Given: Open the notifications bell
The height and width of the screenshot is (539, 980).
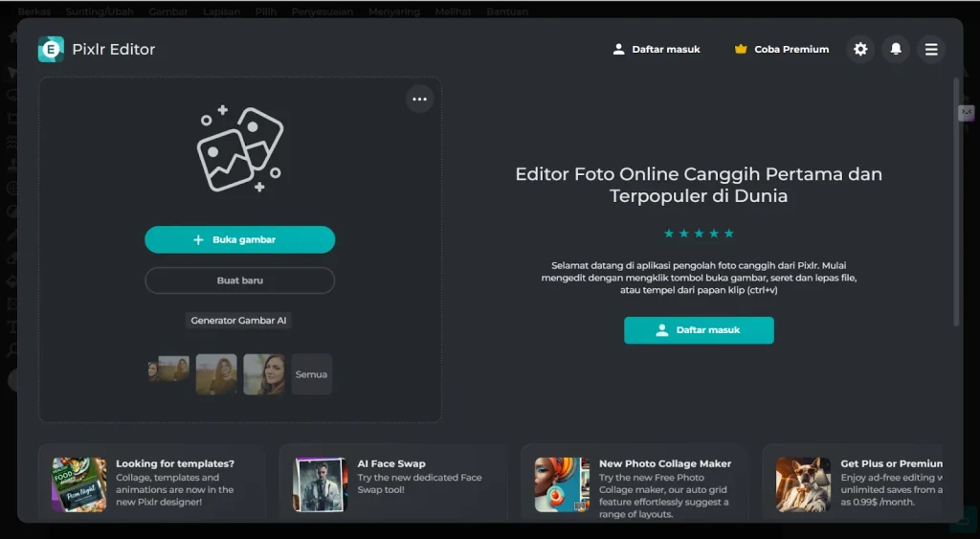Looking at the screenshot, I should pos(896,50).
